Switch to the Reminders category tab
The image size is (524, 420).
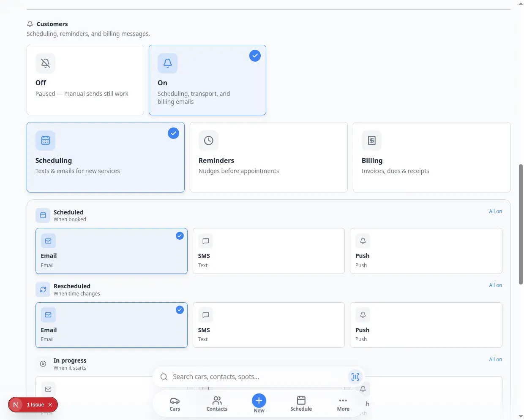[x=269, y=157]
